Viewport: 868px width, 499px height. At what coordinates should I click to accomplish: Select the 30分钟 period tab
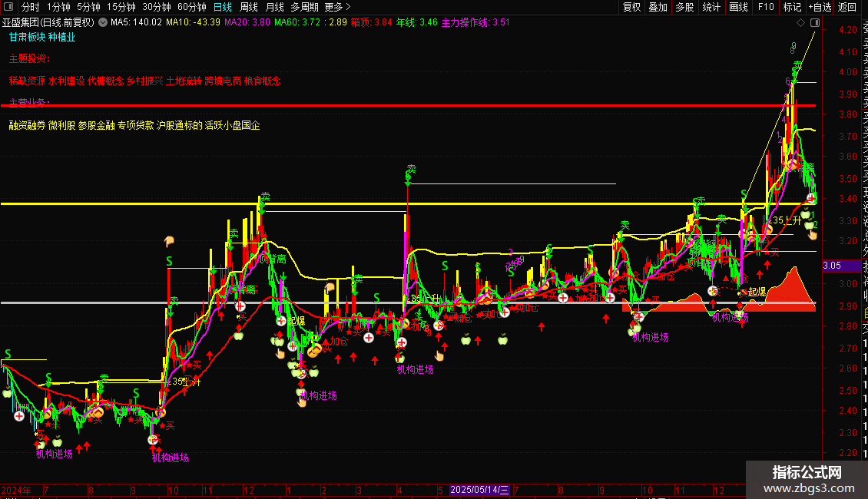pos(157,7)
